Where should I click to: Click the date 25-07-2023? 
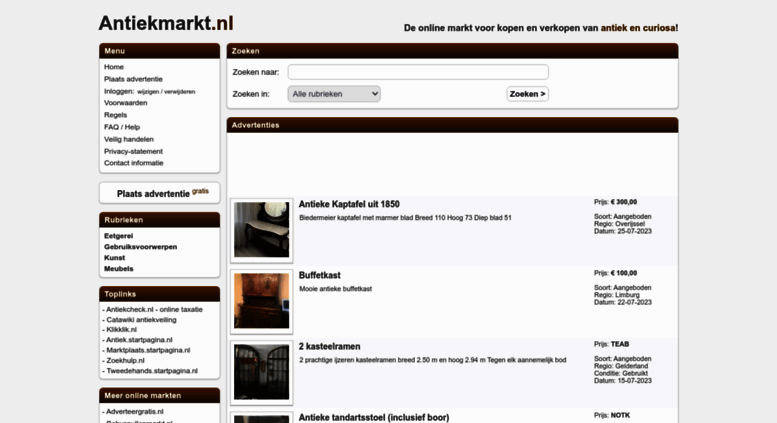(x=634, y=231)
